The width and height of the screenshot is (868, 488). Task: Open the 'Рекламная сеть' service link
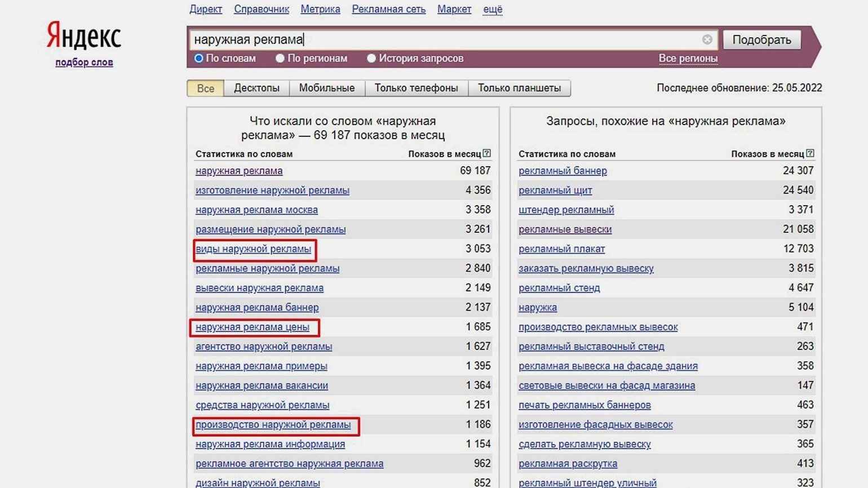[x=389, y=9]
